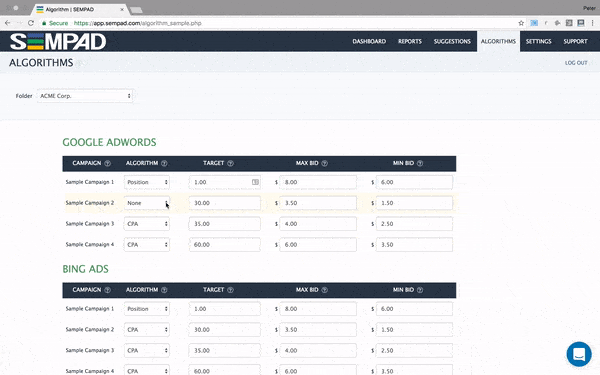Click AdWords Campaign 1 target field 1.00
The image size is (600, 375).
coord(225,182)
